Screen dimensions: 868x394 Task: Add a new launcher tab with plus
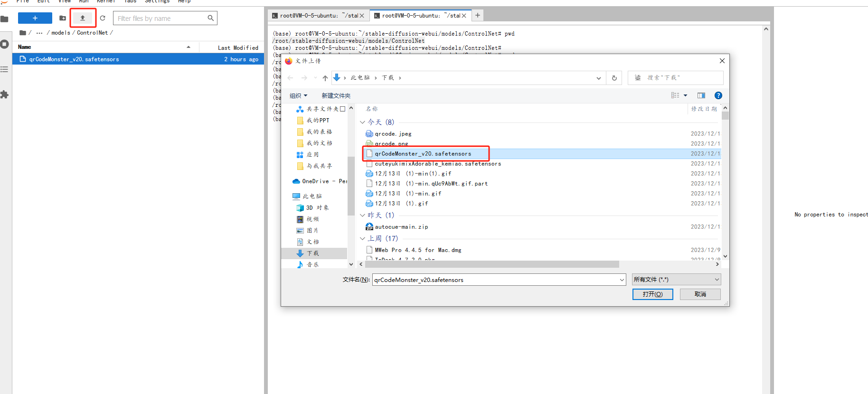pyautogui.click(x=478, y=15)
